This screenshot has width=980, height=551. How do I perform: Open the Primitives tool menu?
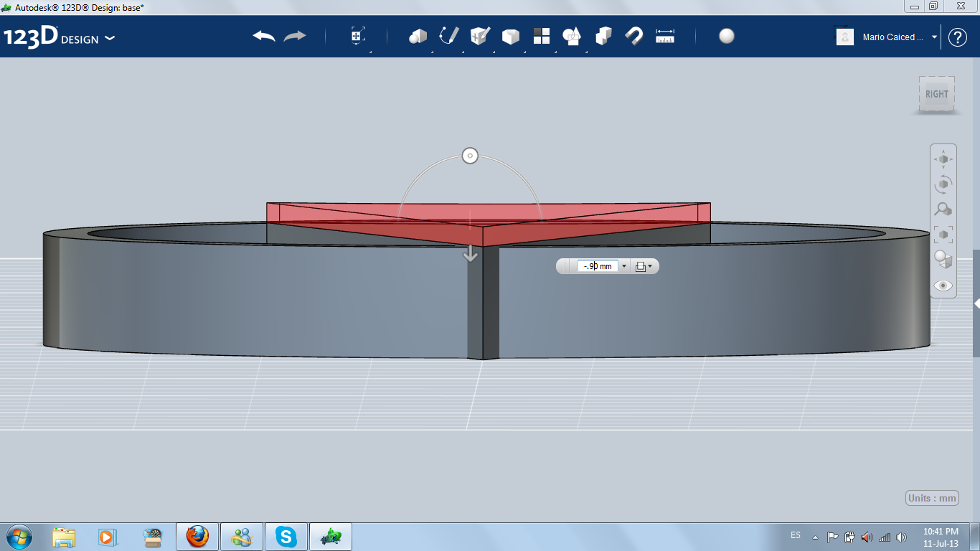(x=418, y=36)
